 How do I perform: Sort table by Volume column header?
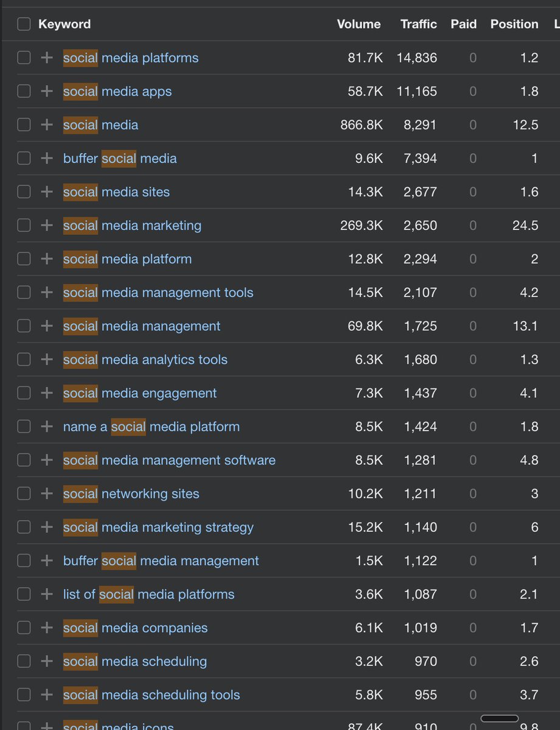[x=359, y=24]
